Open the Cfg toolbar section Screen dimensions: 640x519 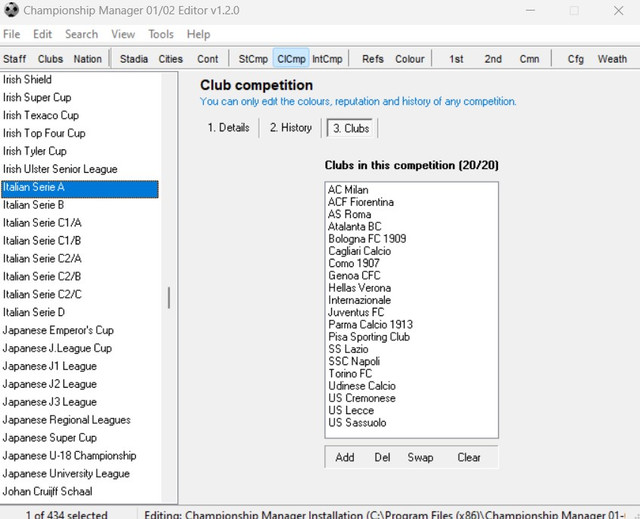point(576,59)
